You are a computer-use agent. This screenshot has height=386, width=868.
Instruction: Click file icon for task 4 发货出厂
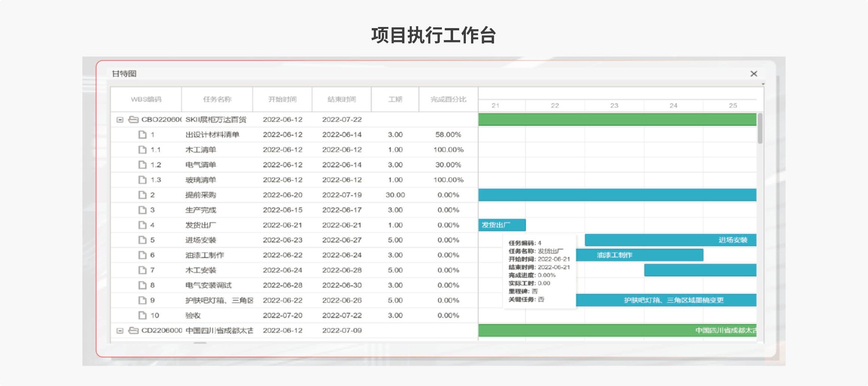[142, 225]
